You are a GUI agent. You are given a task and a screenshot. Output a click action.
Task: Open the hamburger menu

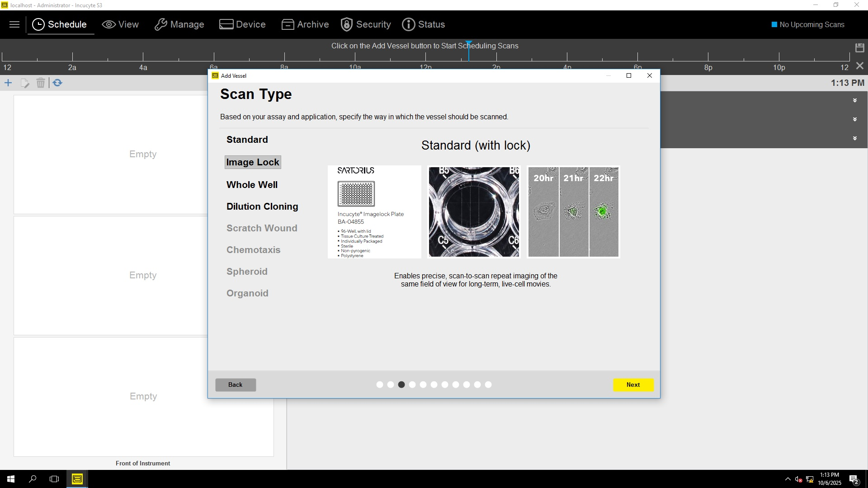point(14,24)
